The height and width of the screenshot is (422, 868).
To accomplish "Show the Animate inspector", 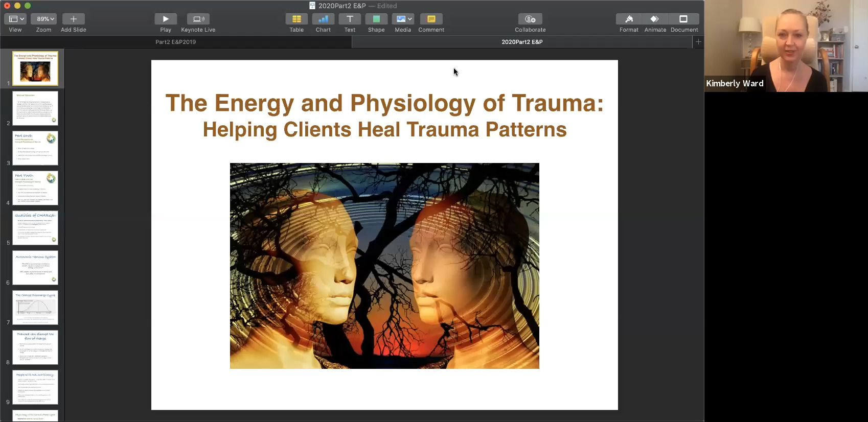I will (x=655, y=19).
